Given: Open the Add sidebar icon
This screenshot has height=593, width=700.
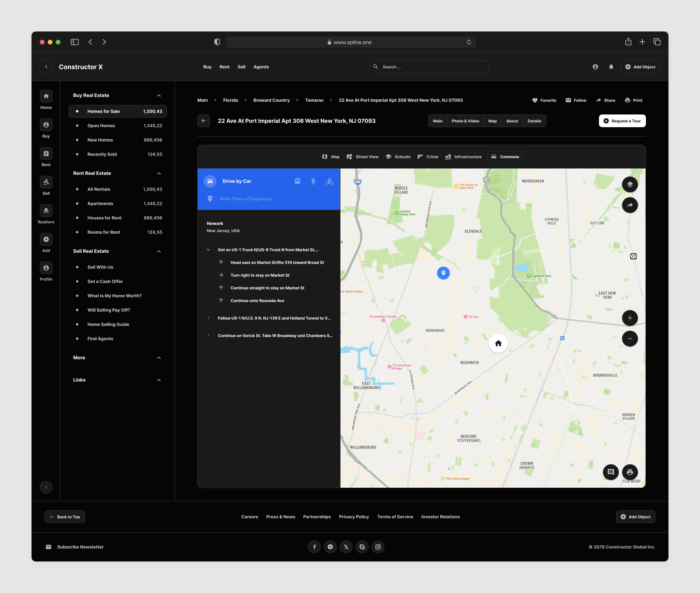Looking at the screenshot, I should (46, 239).
